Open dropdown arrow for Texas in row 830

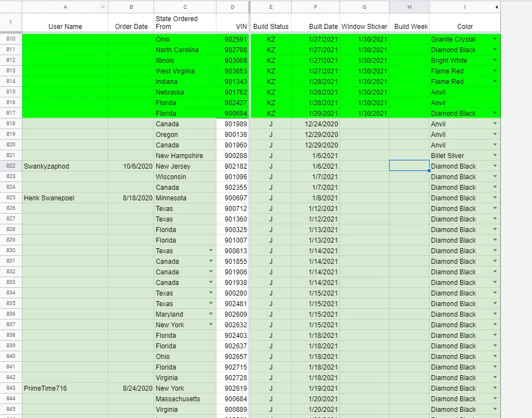click(211, 250)
